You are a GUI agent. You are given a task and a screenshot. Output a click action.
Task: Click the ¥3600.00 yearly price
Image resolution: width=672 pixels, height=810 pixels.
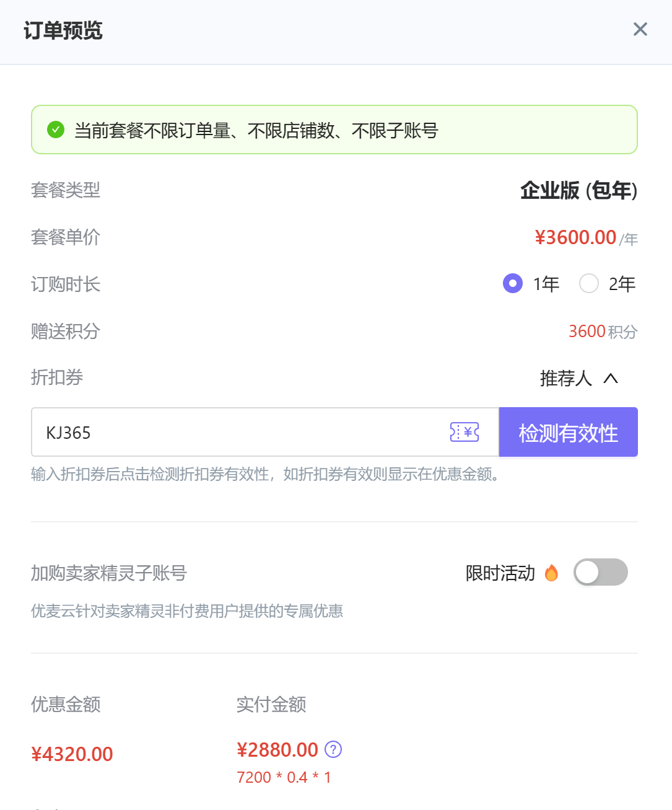point(575,237)
